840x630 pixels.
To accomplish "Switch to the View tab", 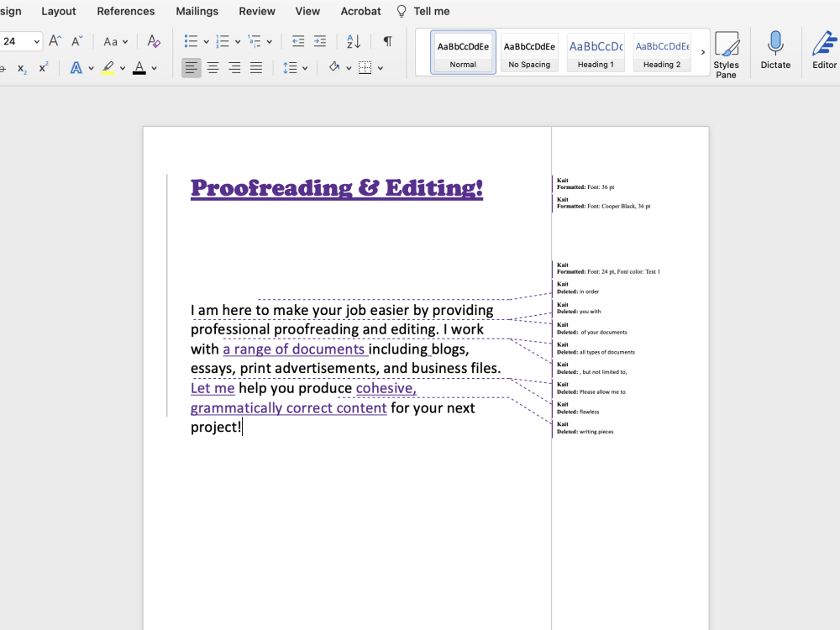I will [307, 11].
